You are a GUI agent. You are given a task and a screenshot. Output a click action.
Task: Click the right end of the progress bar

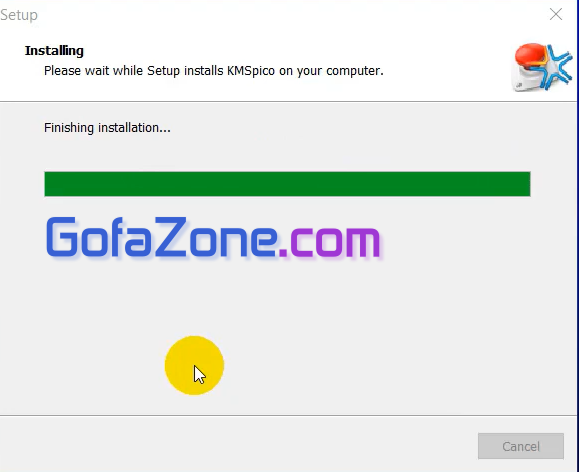pyautogui.click(x=524, y=184)
